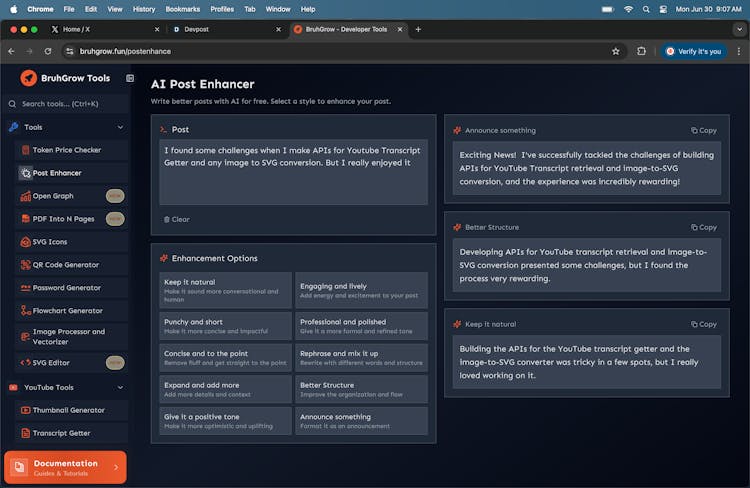Open the QR Code Generator tool
This screenshot has width=750, height=488.
pyautogui.click(x=65, y=265)
